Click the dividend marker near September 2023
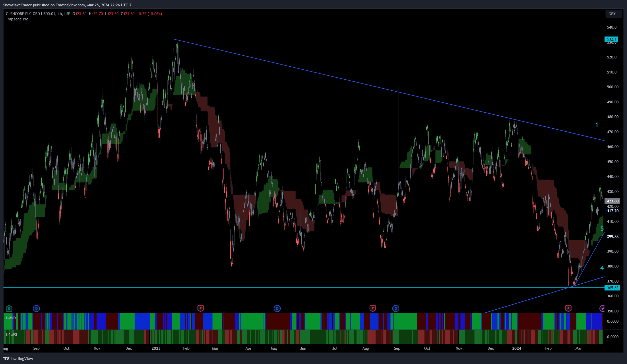627x364 pixels. click(396, 308)
